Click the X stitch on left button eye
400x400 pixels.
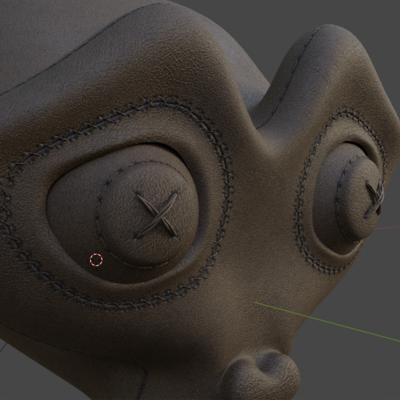point(156,215)
